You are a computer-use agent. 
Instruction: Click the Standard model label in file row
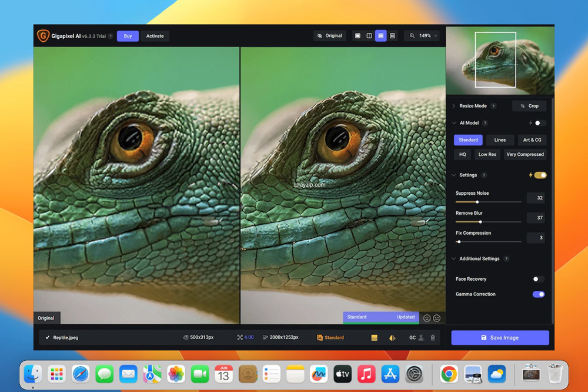330,338
